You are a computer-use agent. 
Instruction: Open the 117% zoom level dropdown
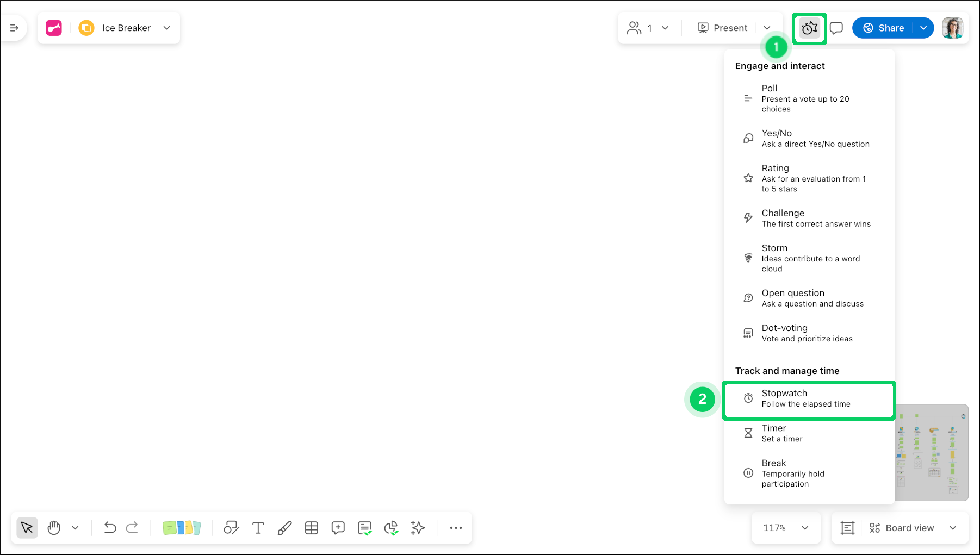[x=785, y=527]
